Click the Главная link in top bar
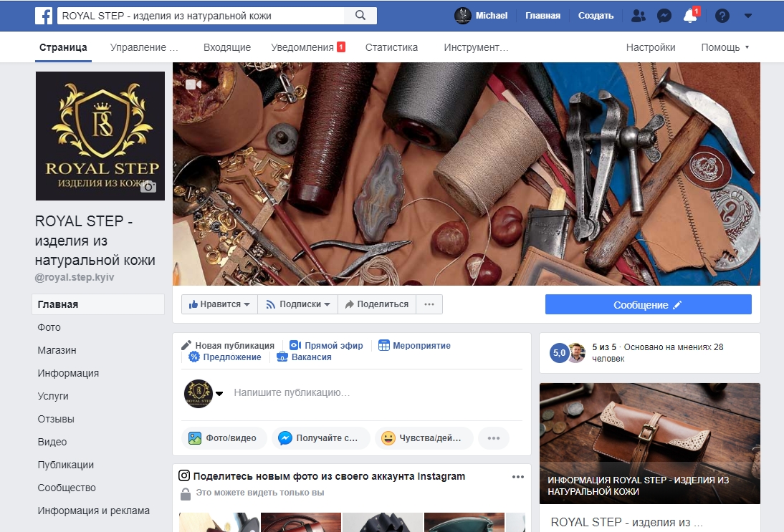Screen dimensions: 784x532 542,16
